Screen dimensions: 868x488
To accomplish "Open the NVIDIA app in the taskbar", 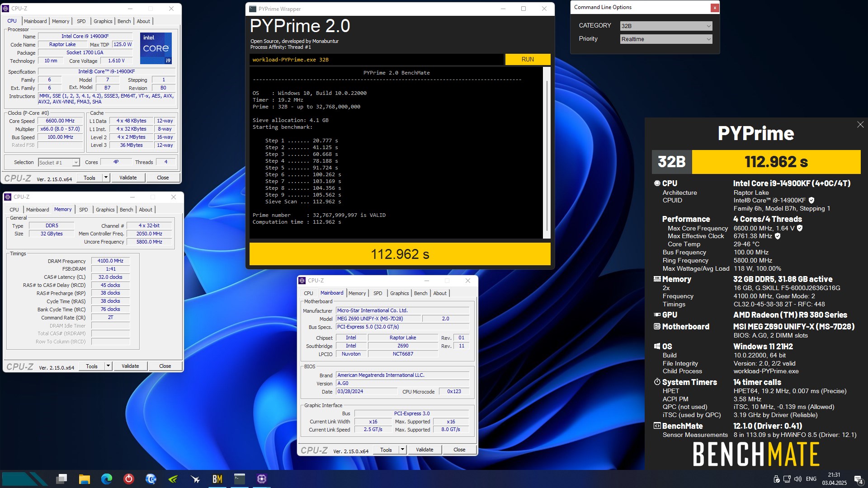I will 173,479.
